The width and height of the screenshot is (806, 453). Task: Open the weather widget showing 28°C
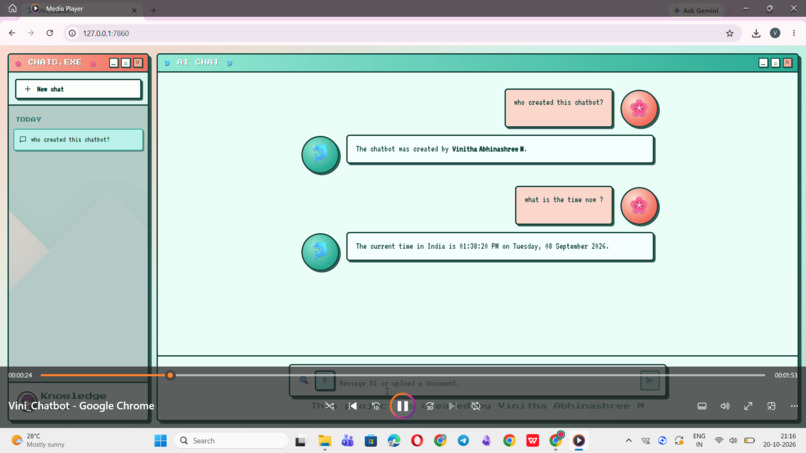[39, 441]
